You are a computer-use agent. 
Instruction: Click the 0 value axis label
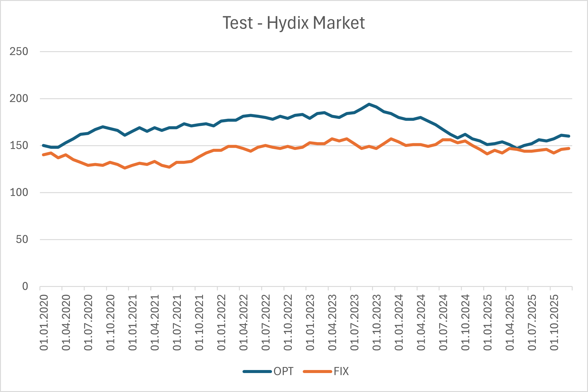(x=25, y=286)
